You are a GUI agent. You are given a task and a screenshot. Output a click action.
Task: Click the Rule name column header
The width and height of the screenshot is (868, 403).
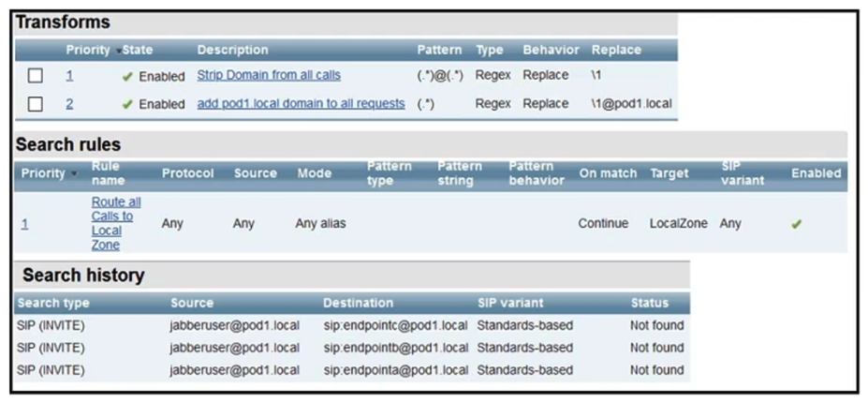(x=108, y=173)
